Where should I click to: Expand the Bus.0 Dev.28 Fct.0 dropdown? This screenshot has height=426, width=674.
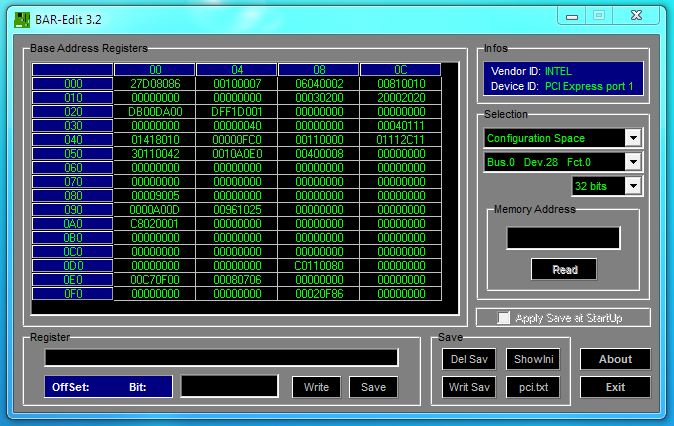click(634, 162)
